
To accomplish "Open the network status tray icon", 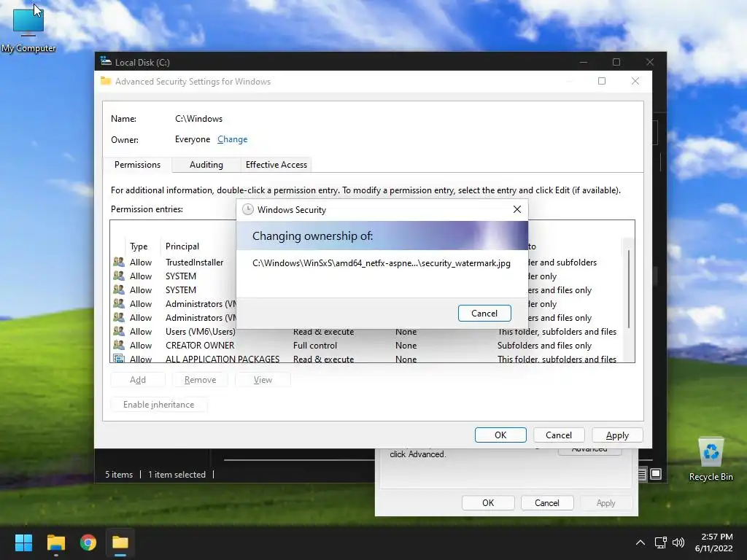I will [661, 542].
